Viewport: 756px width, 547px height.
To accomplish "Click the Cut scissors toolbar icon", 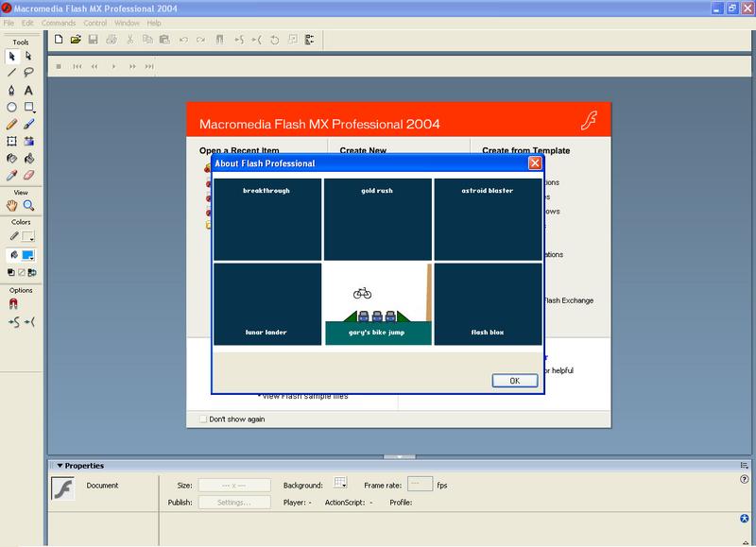I will pos(129,40).
